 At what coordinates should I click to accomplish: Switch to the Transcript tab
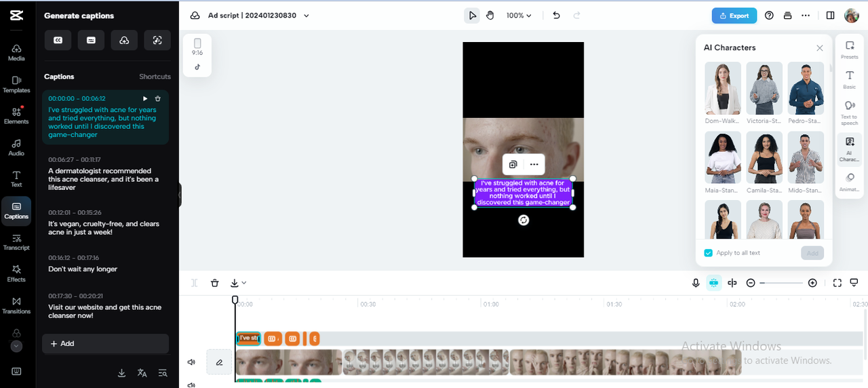(x=16, y=242)
